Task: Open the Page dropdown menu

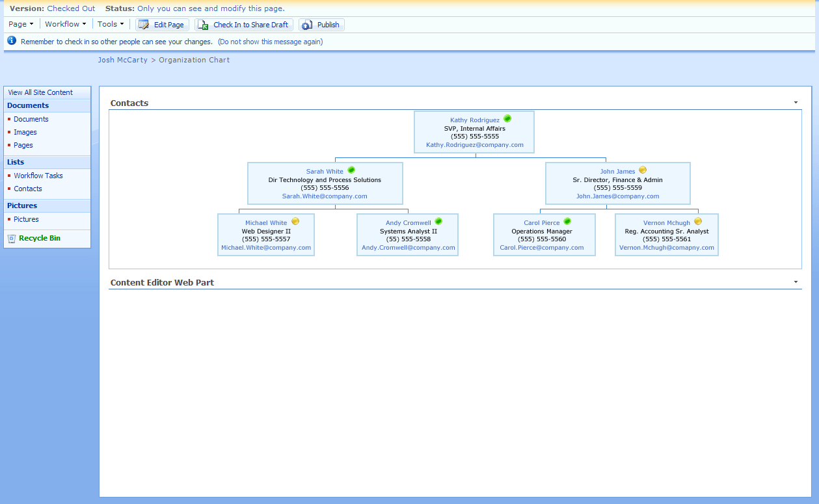Action: (21, 24)
